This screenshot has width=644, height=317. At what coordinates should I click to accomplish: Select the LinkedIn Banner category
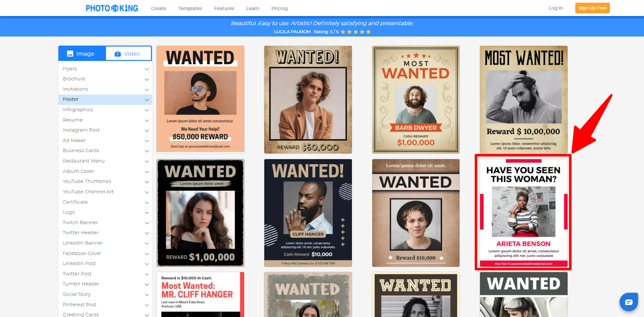pos(83,243)
